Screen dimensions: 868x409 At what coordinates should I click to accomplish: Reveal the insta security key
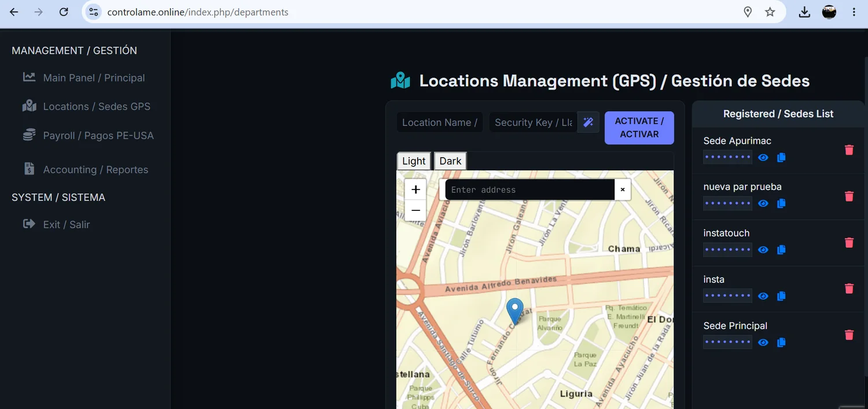pyautogui.click(x=763, y=296)
